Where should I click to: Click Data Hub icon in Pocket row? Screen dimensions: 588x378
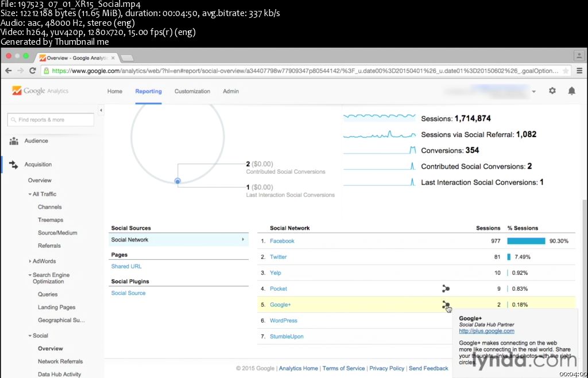pos(446,289)
